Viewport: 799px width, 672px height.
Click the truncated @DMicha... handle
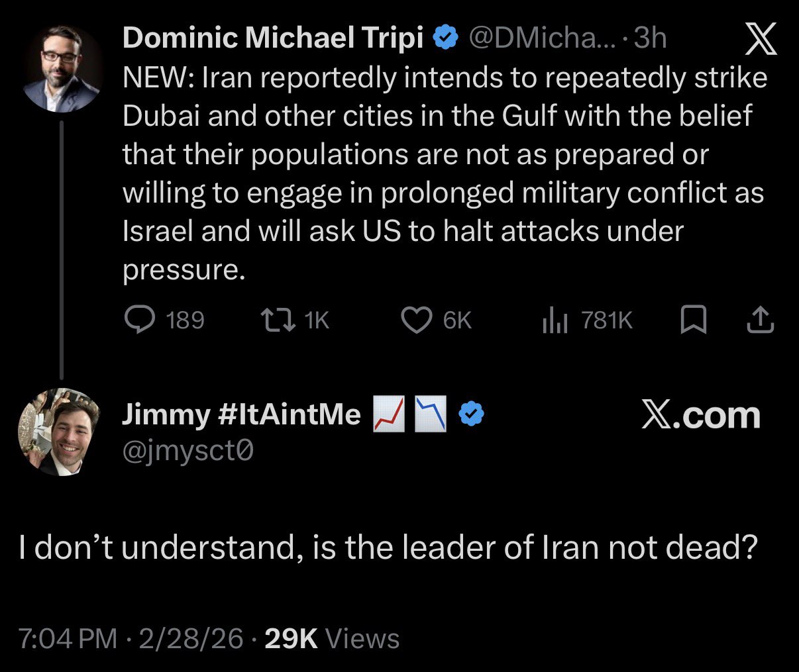coord(543,38)
